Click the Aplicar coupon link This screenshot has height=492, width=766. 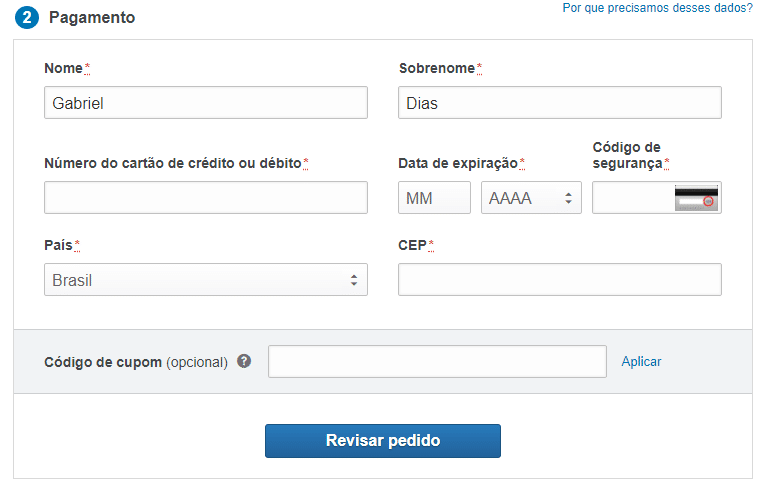click(641, 362)
